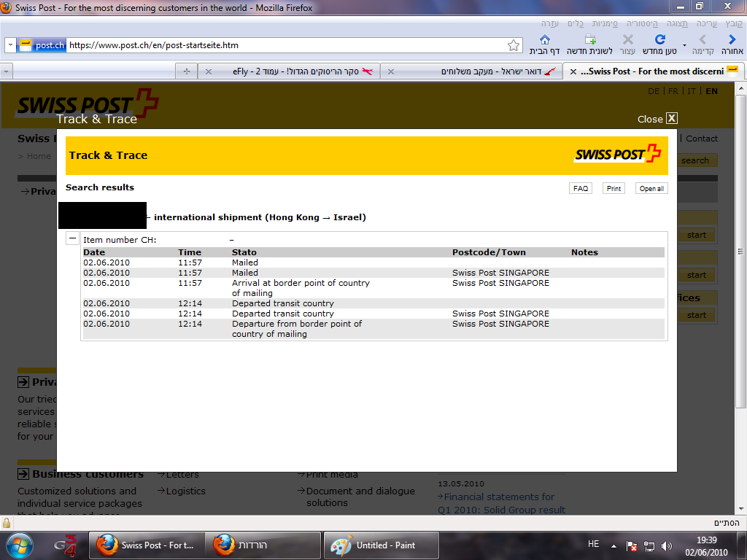Click the input language HE indicator
Viewport: 747px width, 560px height.
click(593, 544)
